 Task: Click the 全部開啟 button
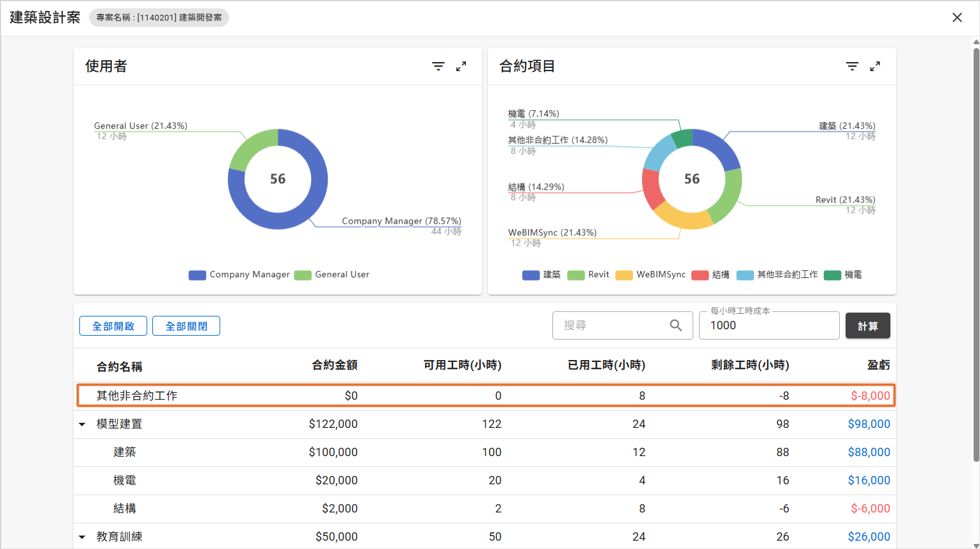pyautogui.click(x=113, y=326)
